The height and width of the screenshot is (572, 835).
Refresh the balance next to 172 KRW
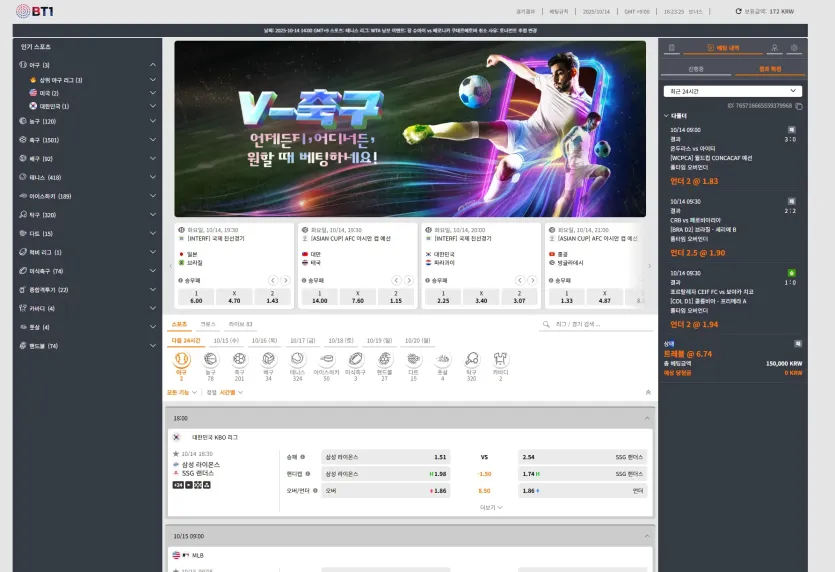(x=738, y=11)
